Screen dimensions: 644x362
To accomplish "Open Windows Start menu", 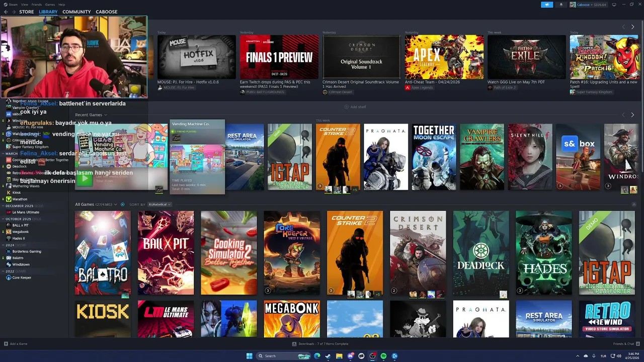I will [x=250, y=356].
